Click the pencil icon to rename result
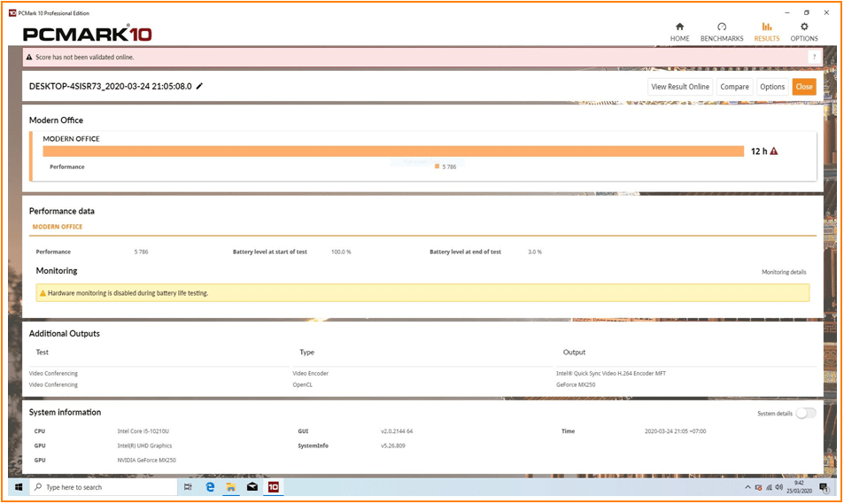This screenshot has width=844, height=504. [x=199, y=87]
